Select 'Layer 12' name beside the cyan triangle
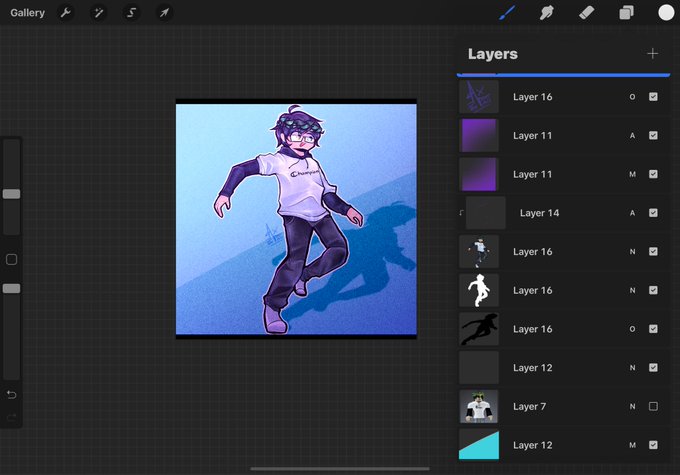 (x=533, y=445)
